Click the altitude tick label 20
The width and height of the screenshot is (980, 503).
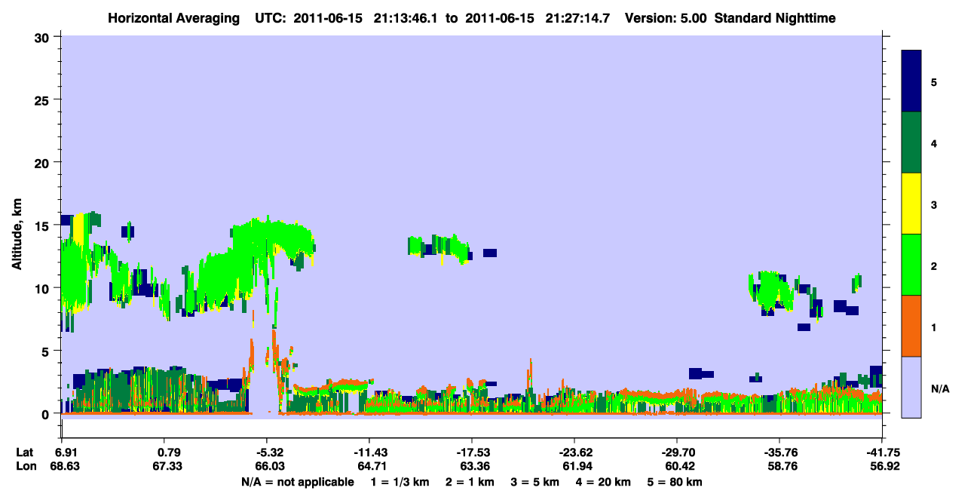(x=44, y=162)
